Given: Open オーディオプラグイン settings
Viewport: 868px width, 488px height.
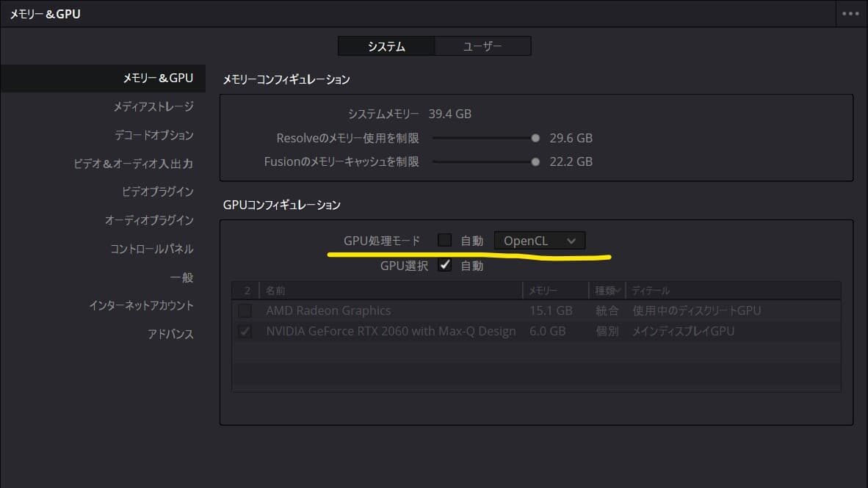Looking at the screenshot, I should [149, 220].
